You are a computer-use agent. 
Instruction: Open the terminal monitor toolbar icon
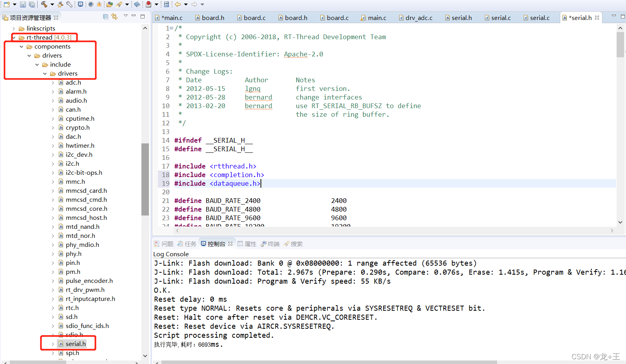80,4
